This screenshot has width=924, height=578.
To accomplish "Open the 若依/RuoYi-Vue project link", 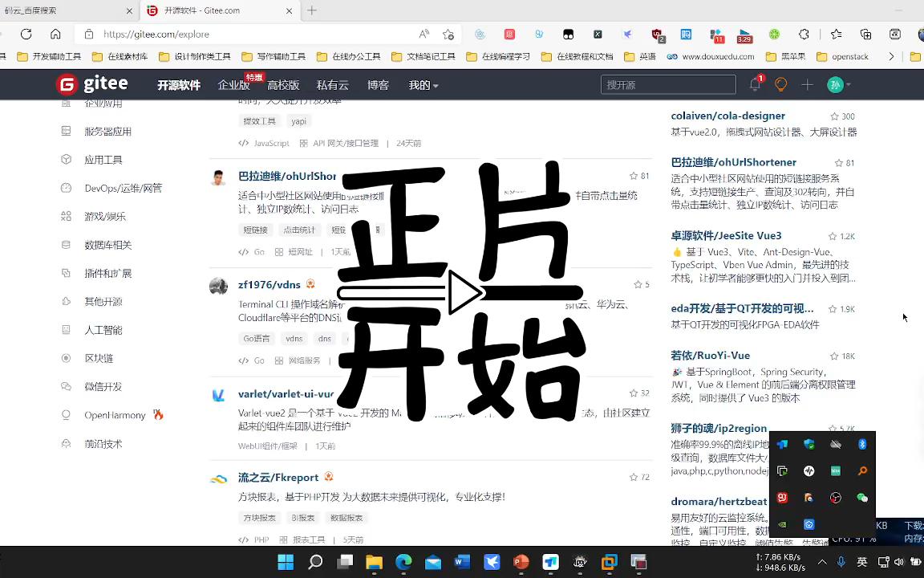I will [710, 355].
